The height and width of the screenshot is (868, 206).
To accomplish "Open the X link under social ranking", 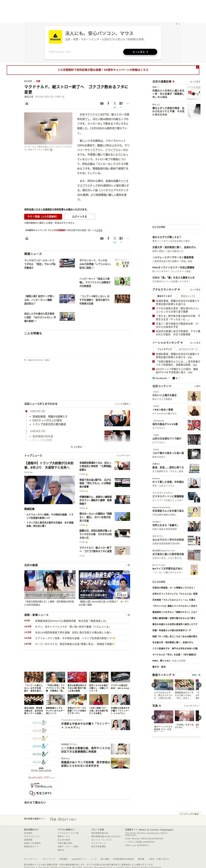I will pyautogui.click(x=175, y=378).
